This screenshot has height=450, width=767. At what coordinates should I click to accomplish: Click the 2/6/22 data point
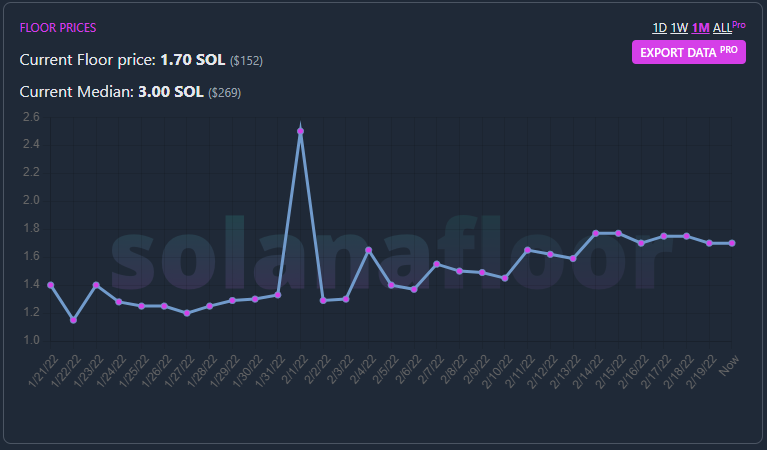tap(414, 290)
